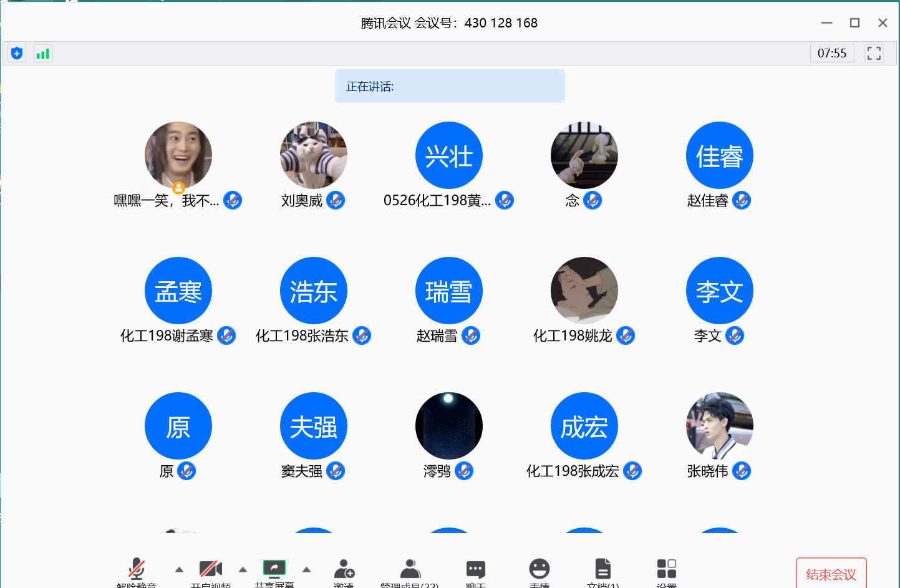Click the muted mic icon beside 嘿嘿一笑，我不...
The height and width of the screenshot is (588, 900).
tap(233, 200)
